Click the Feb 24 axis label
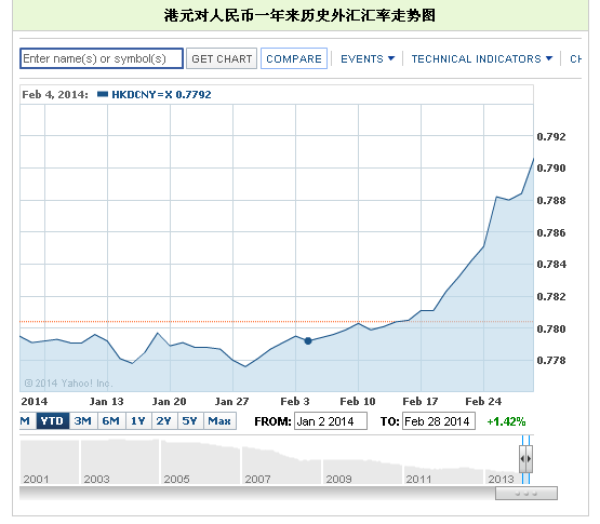The image size is (600, 524). [483, 402]
